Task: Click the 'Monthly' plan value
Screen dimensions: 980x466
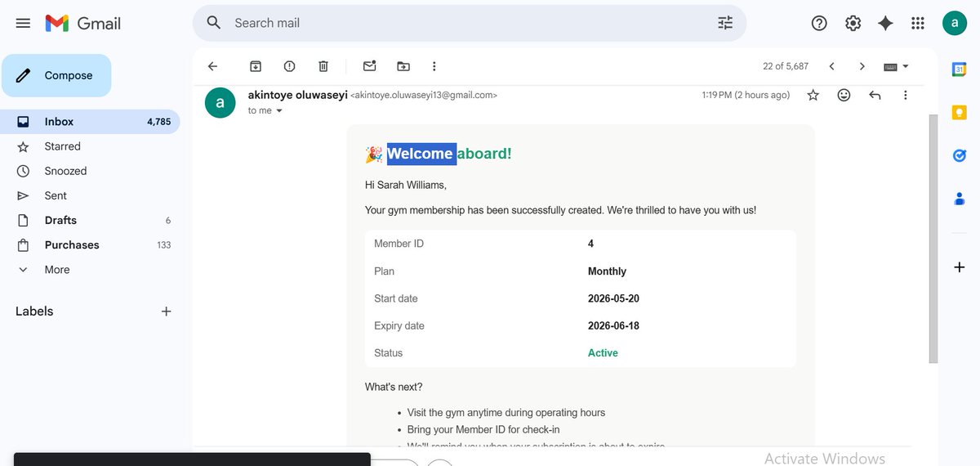Action: tap(607, 271)
